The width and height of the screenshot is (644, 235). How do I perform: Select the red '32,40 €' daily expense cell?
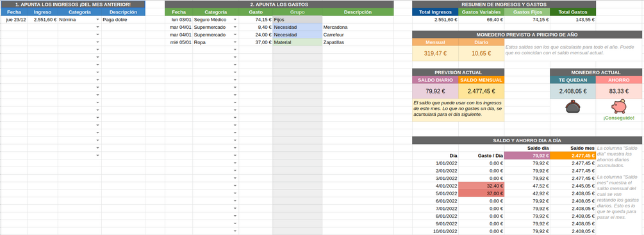click(481, 186)
